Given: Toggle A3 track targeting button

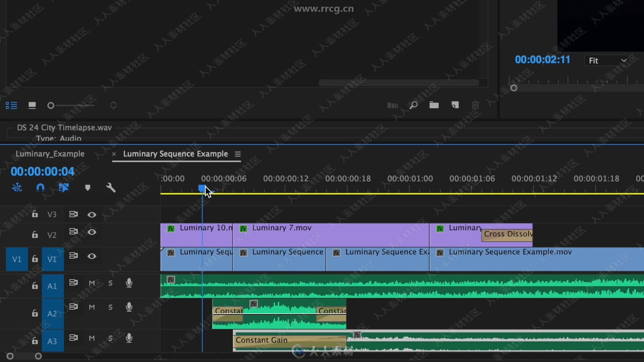Looking at the screenshot, I should (53, 341).
